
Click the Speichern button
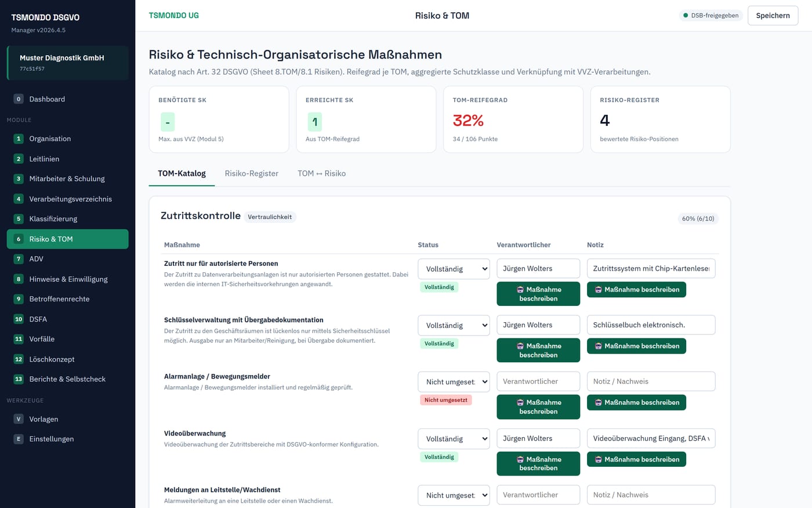click(x=773, y=16)
